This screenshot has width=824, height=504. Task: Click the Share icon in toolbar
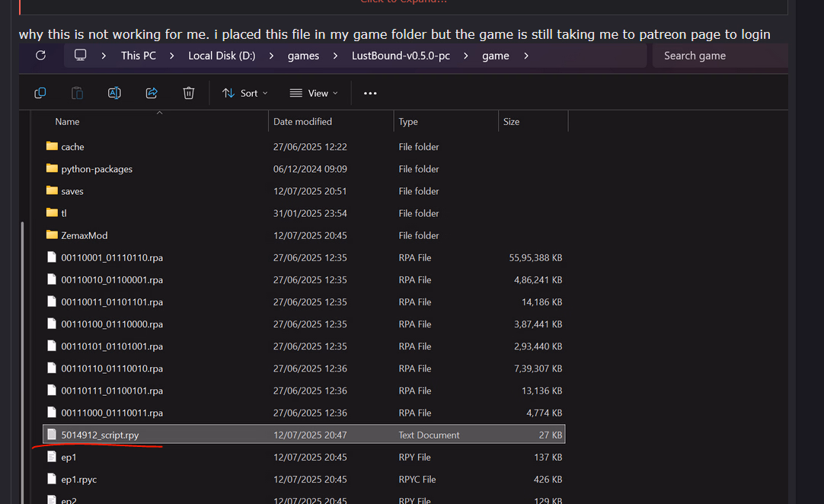[152, 93]
